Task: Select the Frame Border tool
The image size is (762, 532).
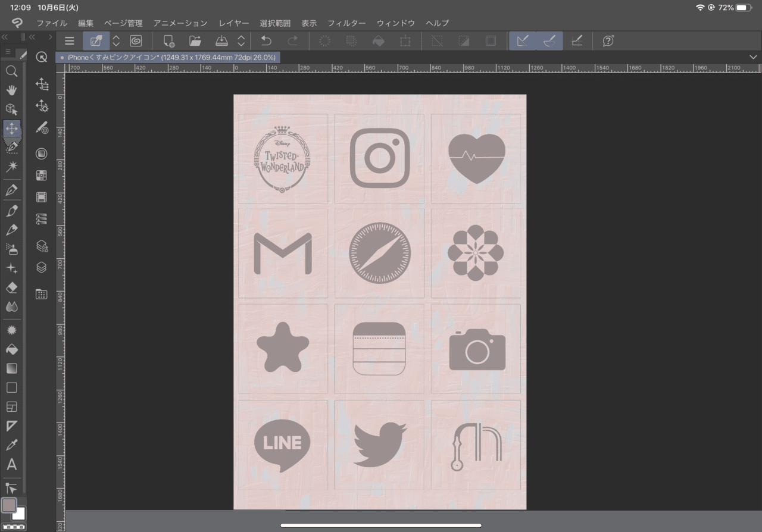Action: [11, 407]
